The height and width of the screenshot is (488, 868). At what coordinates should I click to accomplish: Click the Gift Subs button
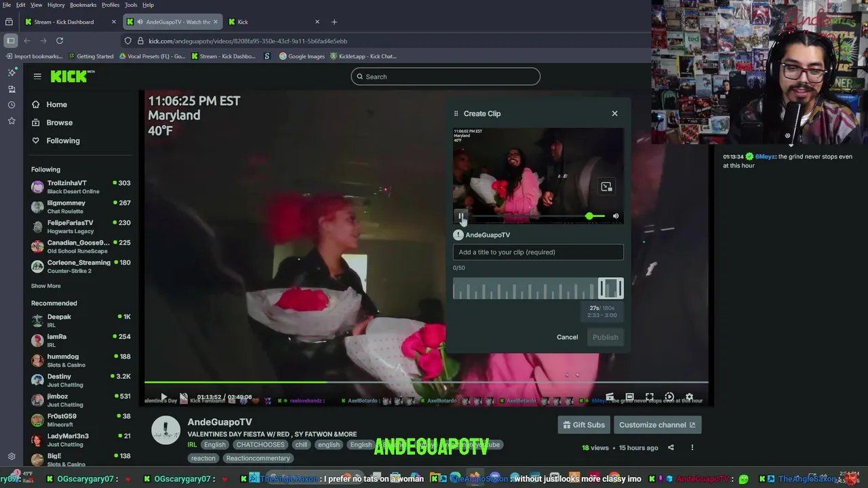click(x=583, y=425)
